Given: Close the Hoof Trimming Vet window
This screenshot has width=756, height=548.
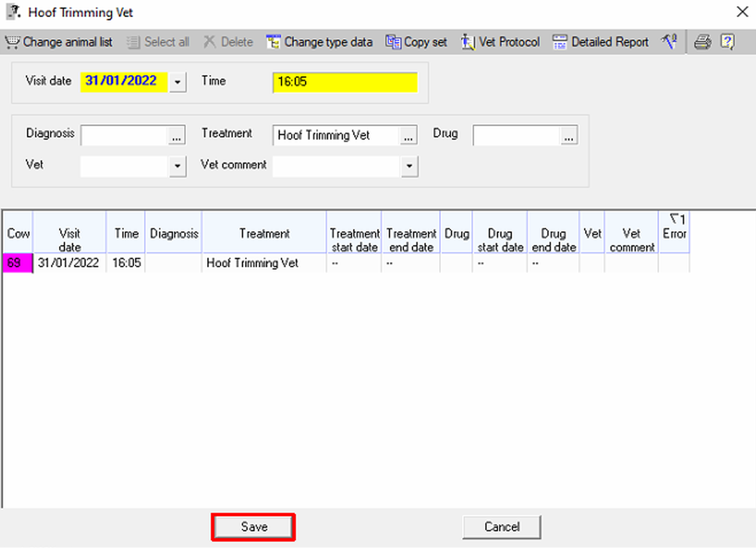Looking at the screenshot, I should pyautogui.click(x=742, y=12).
